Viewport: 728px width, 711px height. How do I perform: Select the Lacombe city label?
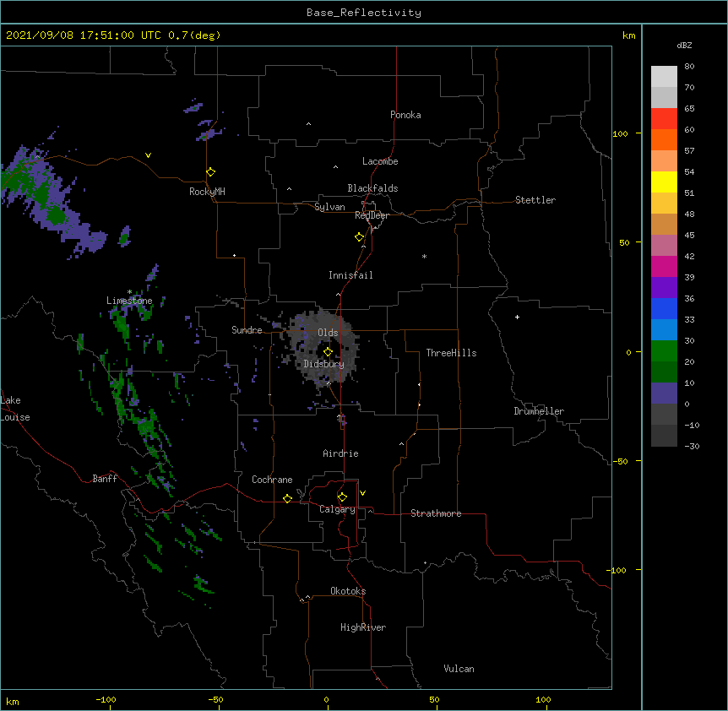[x=380, y=161]
